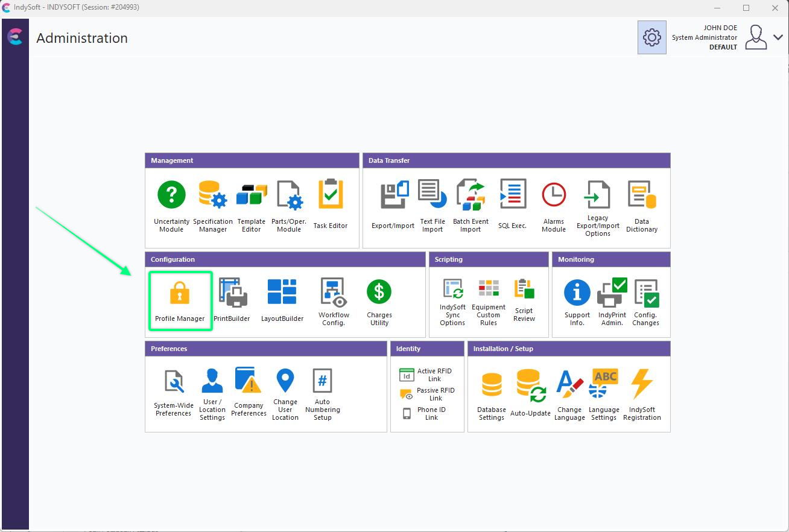Open Database Settings
Image resolution: width=789 pixels, height=532 pixels.
pyautogui.click(x=491, y=395)
